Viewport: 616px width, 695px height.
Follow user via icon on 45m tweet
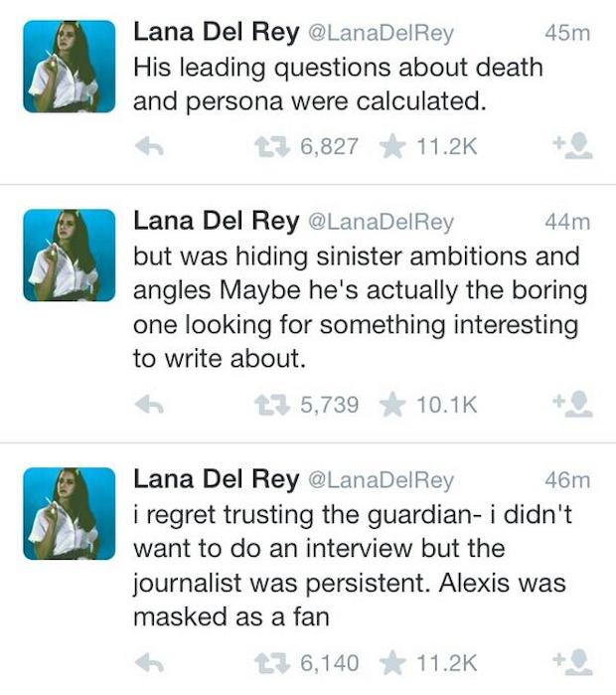click(573, 146)
